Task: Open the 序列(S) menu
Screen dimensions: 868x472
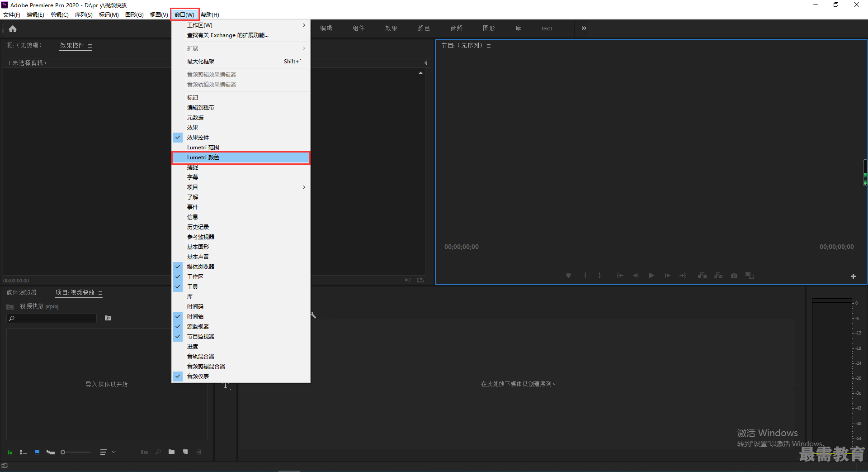Action: [x=84, y=15]
